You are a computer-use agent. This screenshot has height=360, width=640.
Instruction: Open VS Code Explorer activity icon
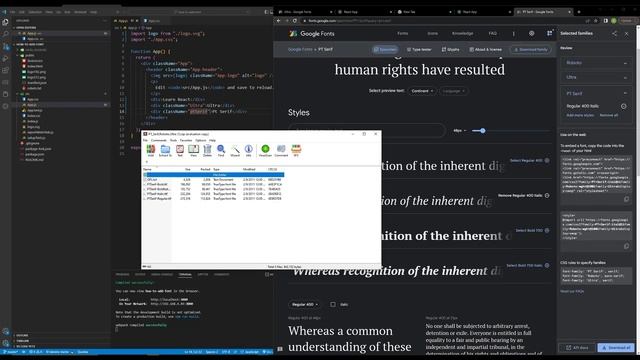[5, 22]
